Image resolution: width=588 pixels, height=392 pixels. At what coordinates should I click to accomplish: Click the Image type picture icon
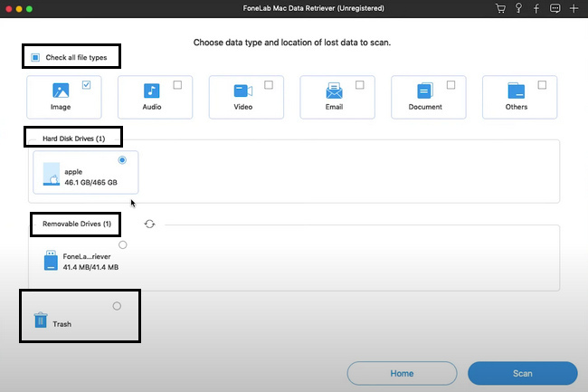click(x=61, y=91)
